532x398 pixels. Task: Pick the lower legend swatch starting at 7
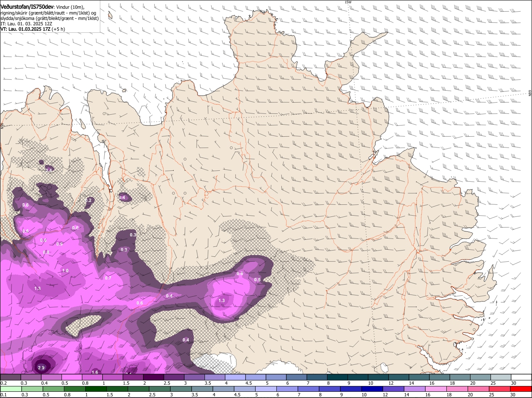[309, 389]
